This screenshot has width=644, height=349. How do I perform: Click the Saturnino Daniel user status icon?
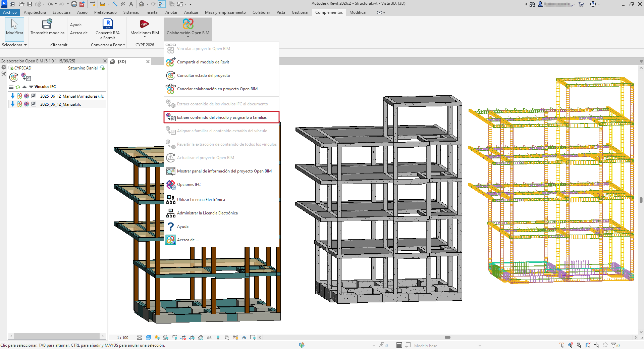tap(102, 68)
